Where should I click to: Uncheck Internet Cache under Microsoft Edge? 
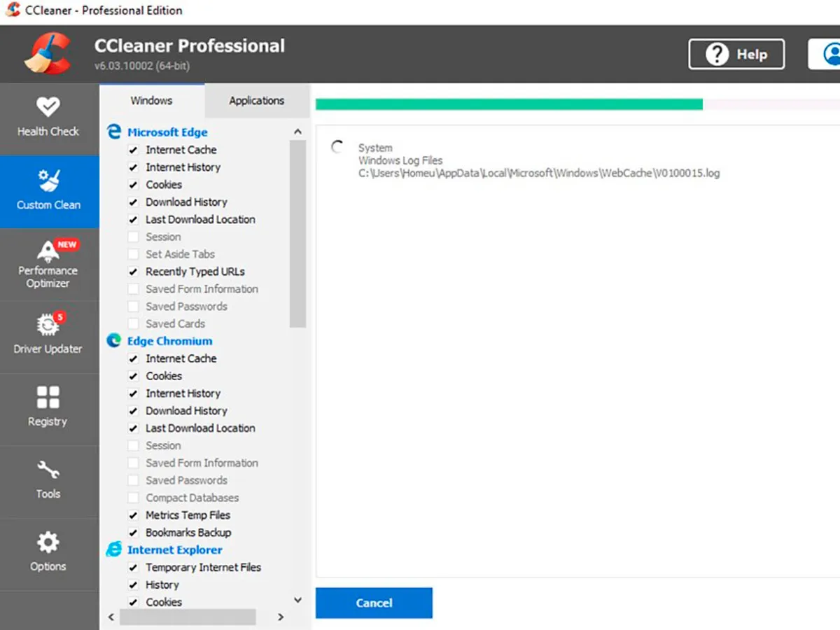pyautogui.click(x=133, y=150)
